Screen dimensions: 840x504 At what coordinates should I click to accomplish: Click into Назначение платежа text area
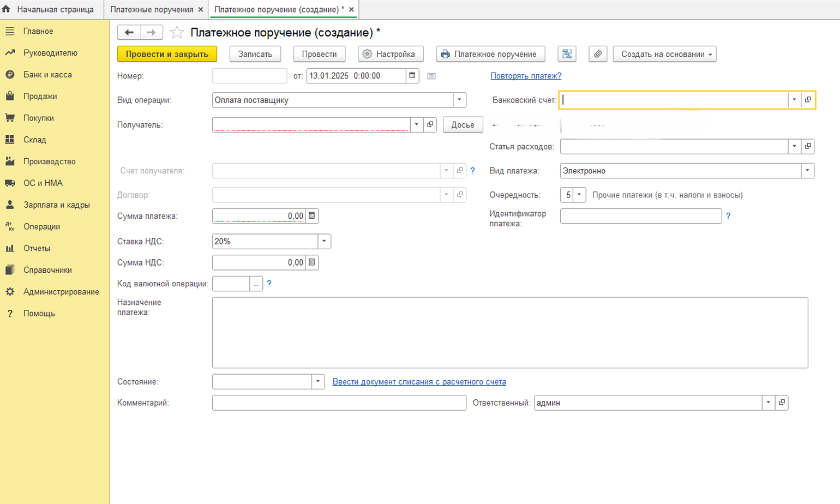(509, 332)
